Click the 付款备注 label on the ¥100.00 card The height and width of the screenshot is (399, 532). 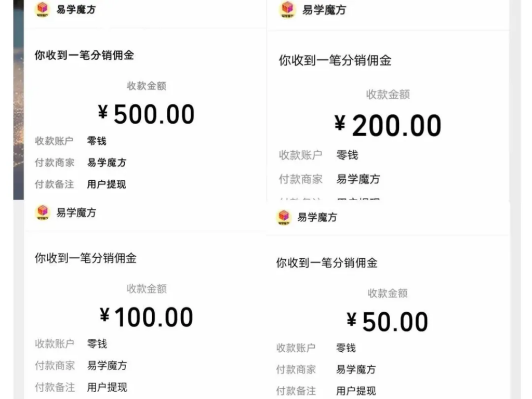click(x=55, y=388)
